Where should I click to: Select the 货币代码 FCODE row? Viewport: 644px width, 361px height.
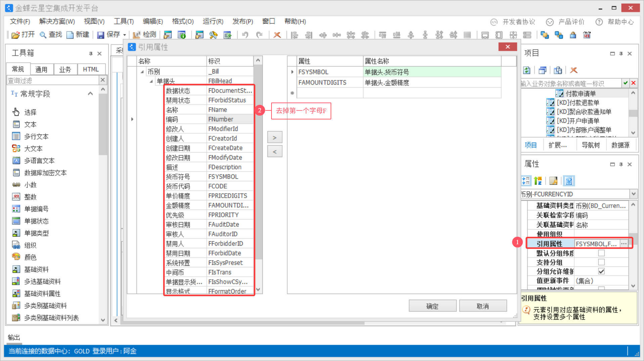click(208, 186)
